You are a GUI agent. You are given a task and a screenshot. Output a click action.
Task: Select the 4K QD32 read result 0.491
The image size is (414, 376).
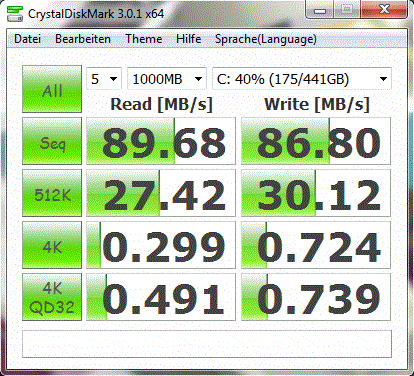coord(161,297)
